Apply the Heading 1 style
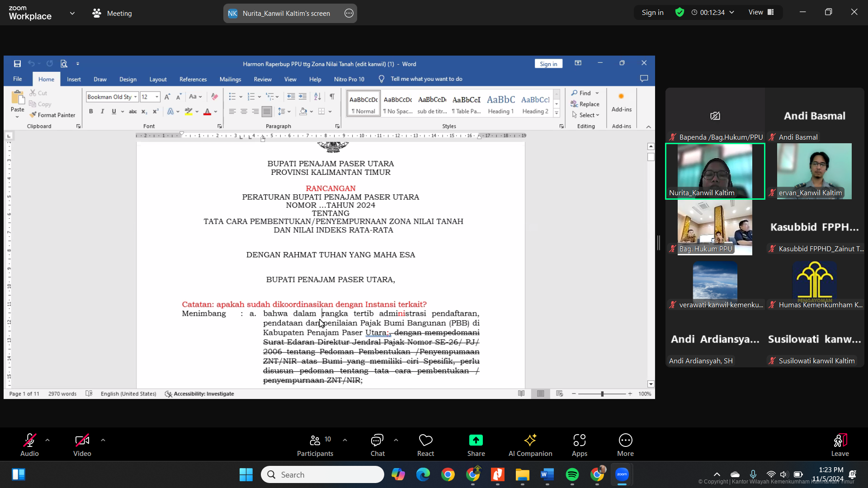Image resolution: width=868 pixels, height=488 pixels. pyautogui.click(x=501, y=104)
